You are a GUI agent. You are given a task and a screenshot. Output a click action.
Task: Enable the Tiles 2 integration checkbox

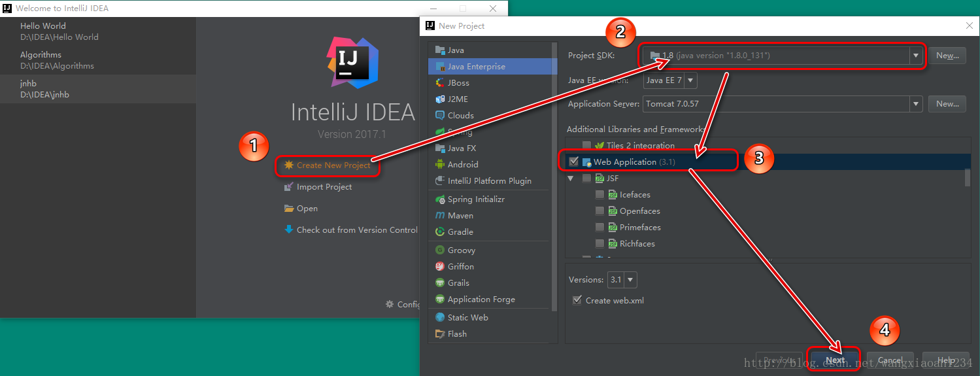pyautogui.click(x=587, y=145)
